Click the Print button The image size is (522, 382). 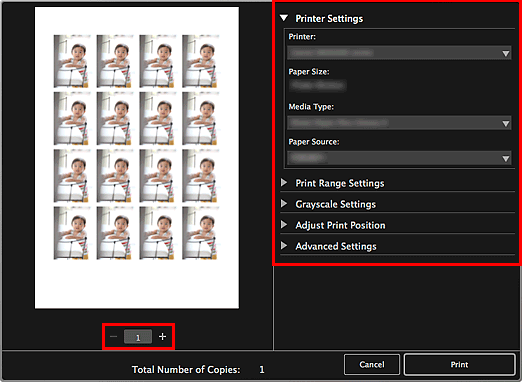459,365
